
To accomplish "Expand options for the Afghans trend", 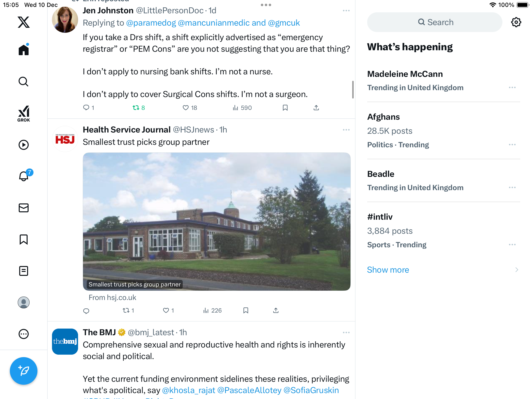I will point(512,145).
